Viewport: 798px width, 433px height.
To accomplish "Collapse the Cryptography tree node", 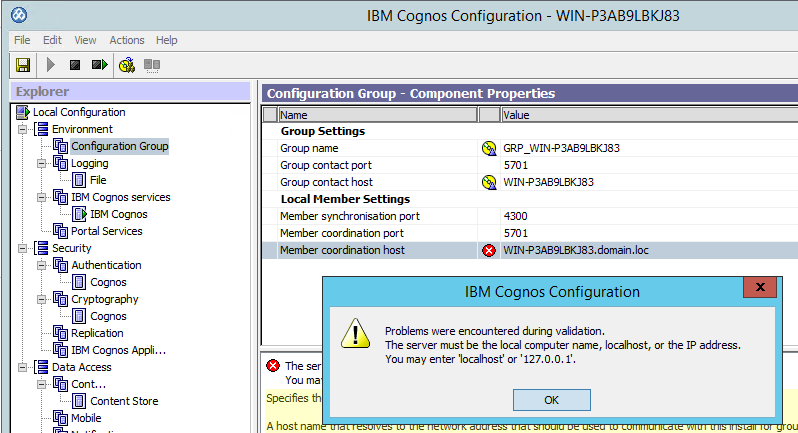I will [x=42, y=299].
